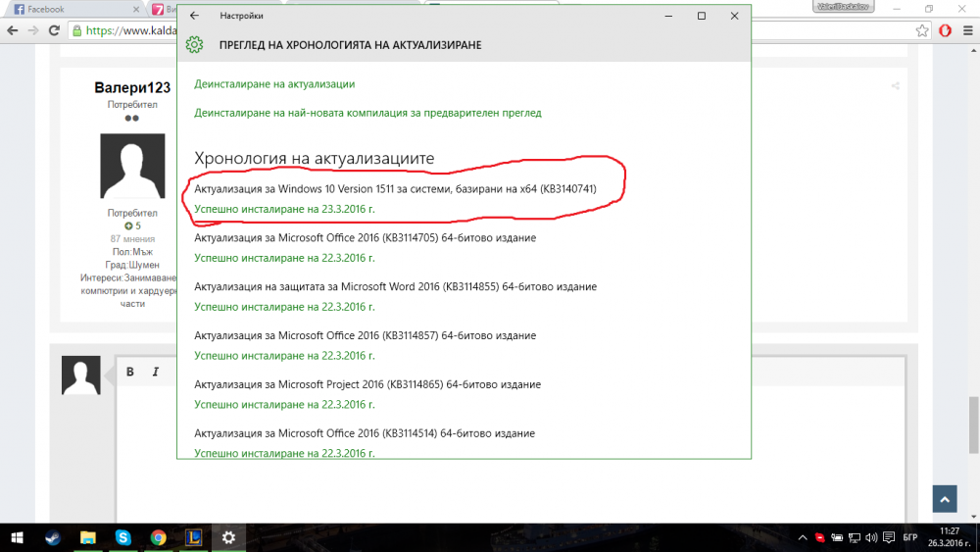Open the volume control tray icon
The width and height of the screenshot is (980, 552).
pos(871,537)
